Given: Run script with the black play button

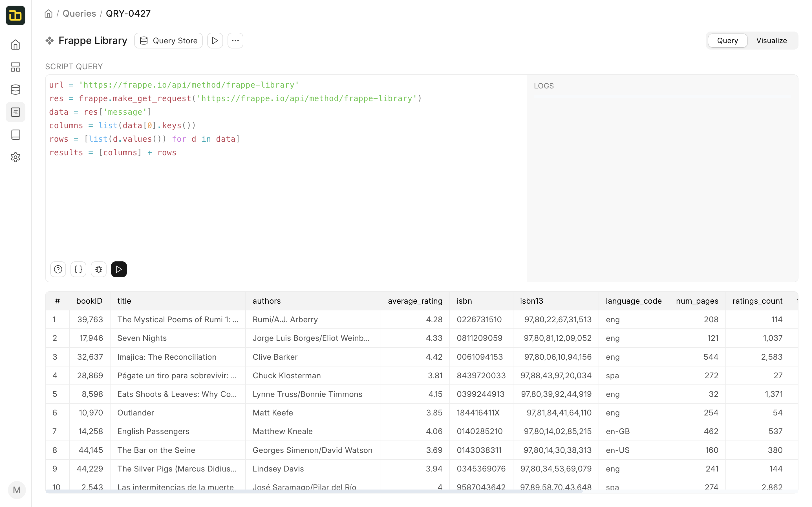Looking at the screenshot, I should 119,269.
